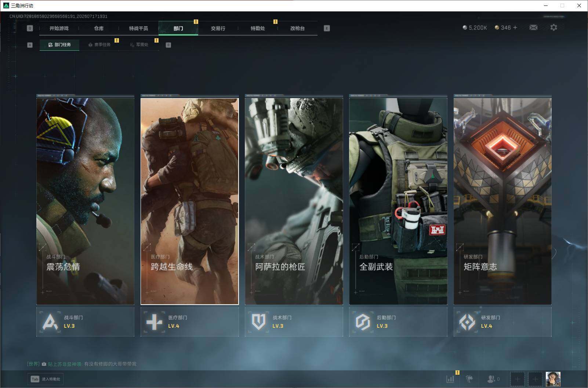The height and width of the screenshot is (388, 588).
Task: Open the 全副武装 logistics department card
Action: tap(398, 201)
